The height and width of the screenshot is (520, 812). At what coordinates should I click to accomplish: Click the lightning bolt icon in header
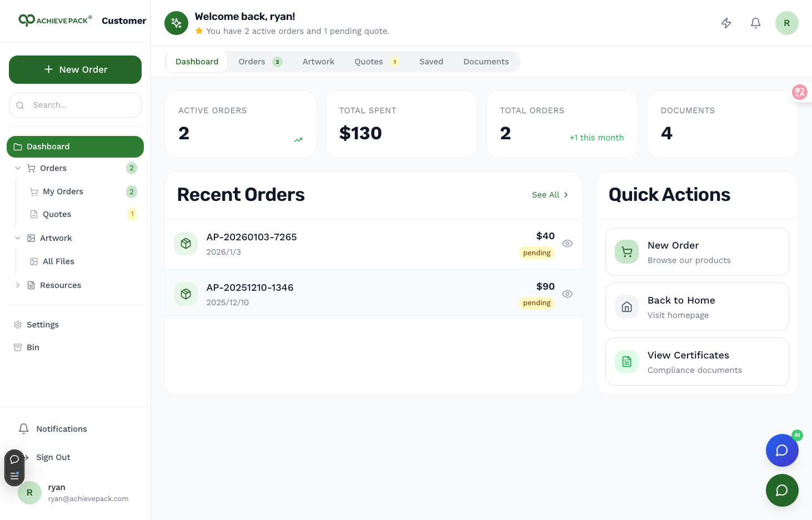click(726, 23)
